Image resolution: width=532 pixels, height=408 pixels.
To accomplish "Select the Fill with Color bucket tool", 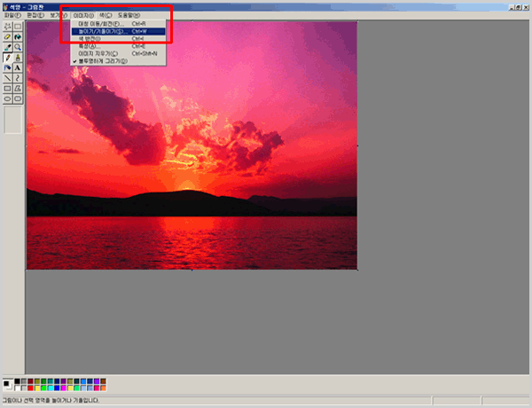I will (x=18, y=36).
